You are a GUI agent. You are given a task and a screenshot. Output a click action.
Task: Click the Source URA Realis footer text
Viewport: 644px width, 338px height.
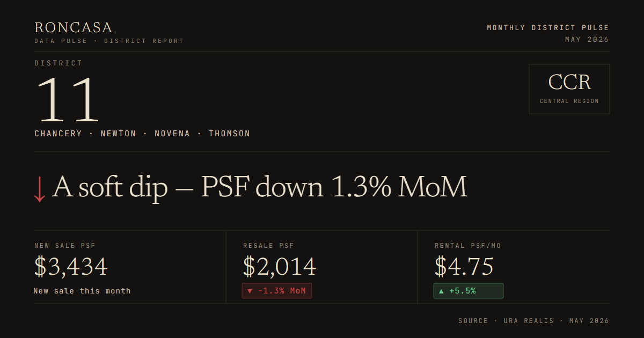(533, 321)
